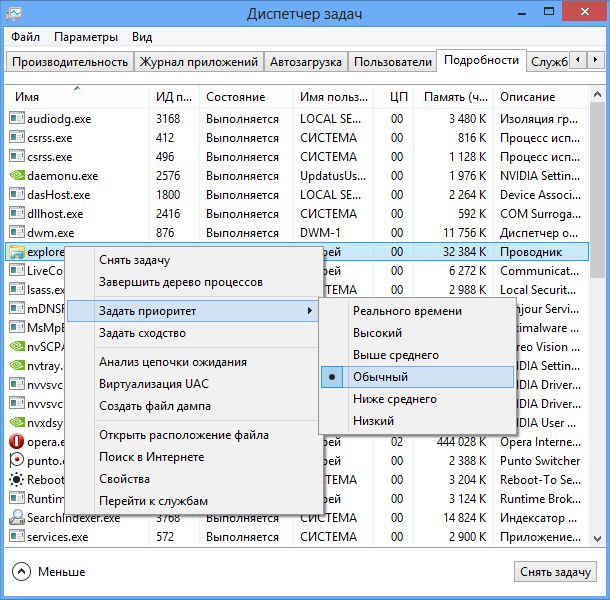Screen dimensions: 610x600
Task: Click the SearchIndexer.exe magnifier icon
Action: tap(17, 518)
